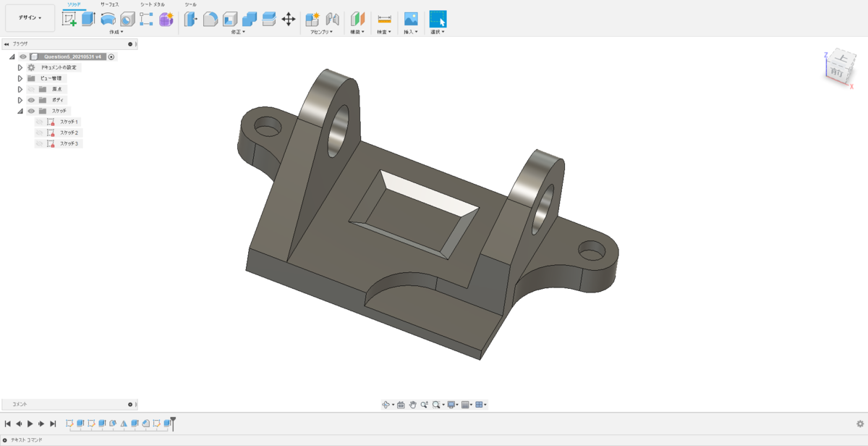This screenshot has width=868, height=446.
Task: Click the timeline settings gear
Action: point(860,424)
